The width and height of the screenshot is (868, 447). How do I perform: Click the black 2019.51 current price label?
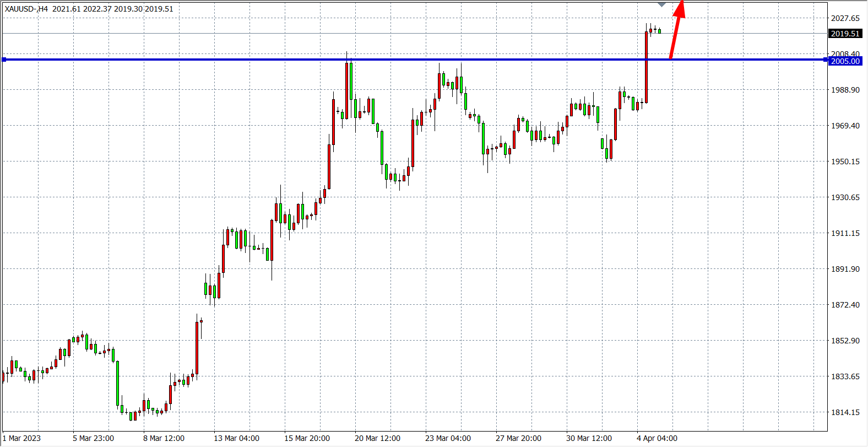pyautogui.click(x=845, y=34)
